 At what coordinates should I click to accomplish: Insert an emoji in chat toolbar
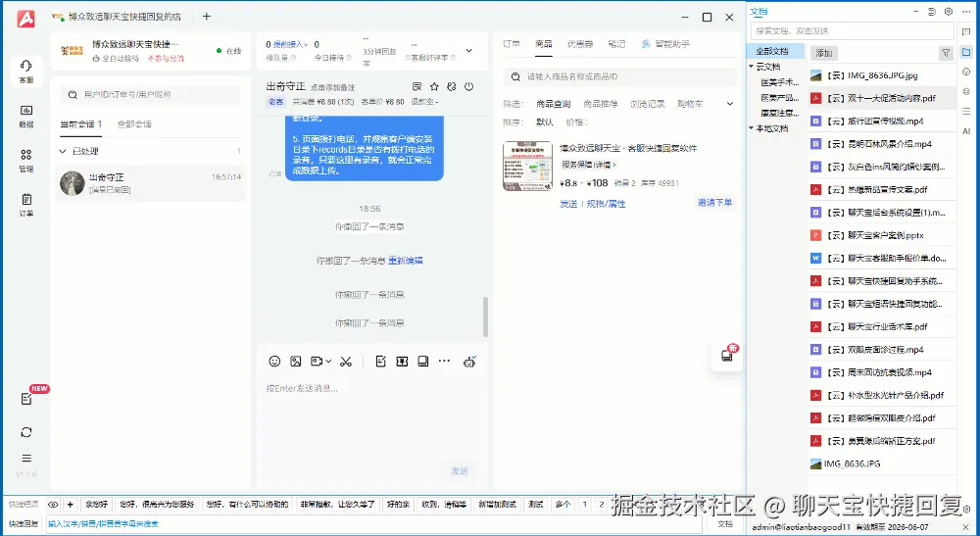(274, 361)
